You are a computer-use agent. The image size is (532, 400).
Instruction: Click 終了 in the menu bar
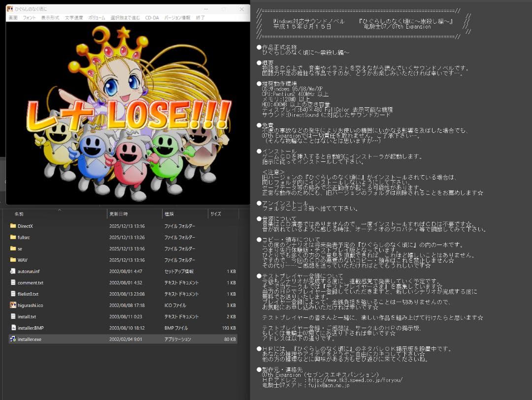(200, 18)
